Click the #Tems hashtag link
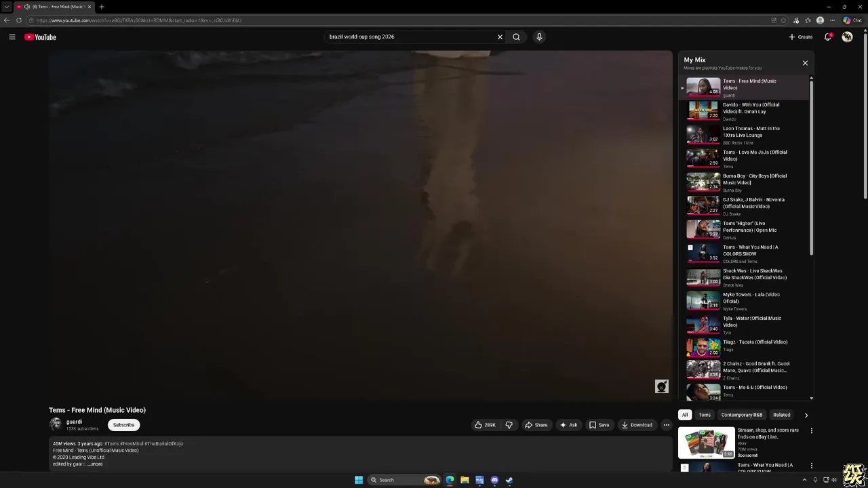This screenshot has width=868, height=488. point(111,443)
